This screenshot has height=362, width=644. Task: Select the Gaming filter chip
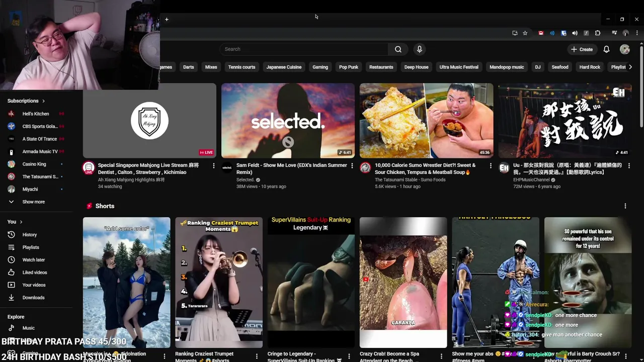pyautogui.click(x=320, y=67)
